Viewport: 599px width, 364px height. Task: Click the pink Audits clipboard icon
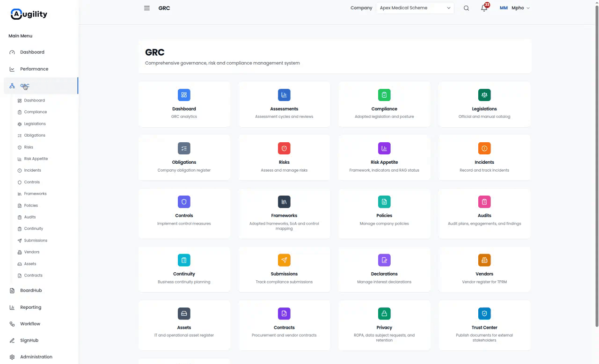click(484, 202)
